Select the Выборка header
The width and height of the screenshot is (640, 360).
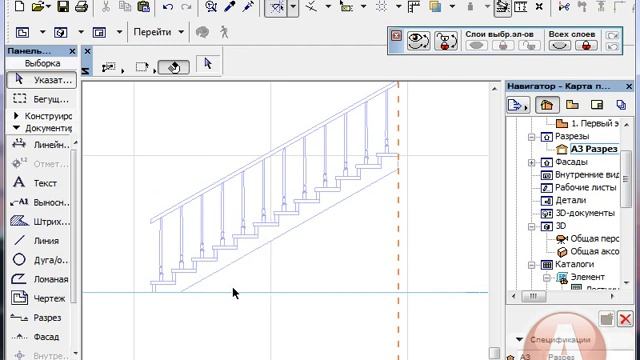[42, 63]
